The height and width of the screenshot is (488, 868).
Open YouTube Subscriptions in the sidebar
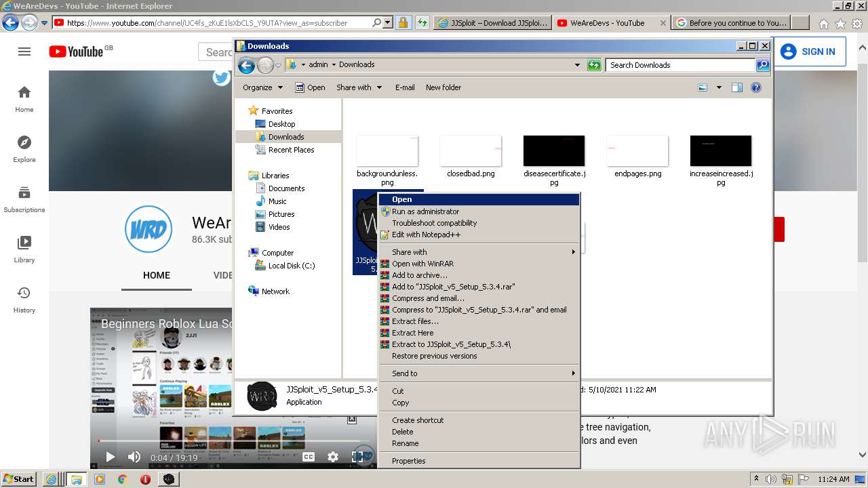24,199
